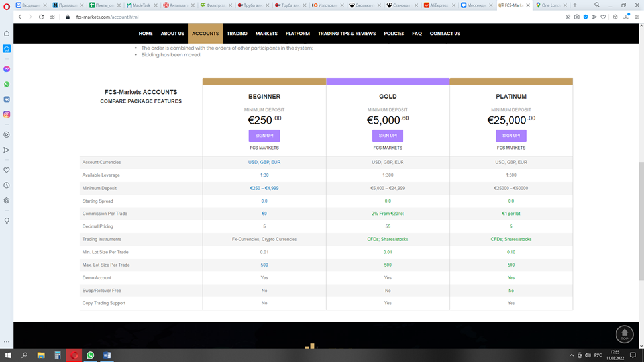This screenshot has width=644, height=362.
Task: Open FAQ menu item
Action: (417, 34)
